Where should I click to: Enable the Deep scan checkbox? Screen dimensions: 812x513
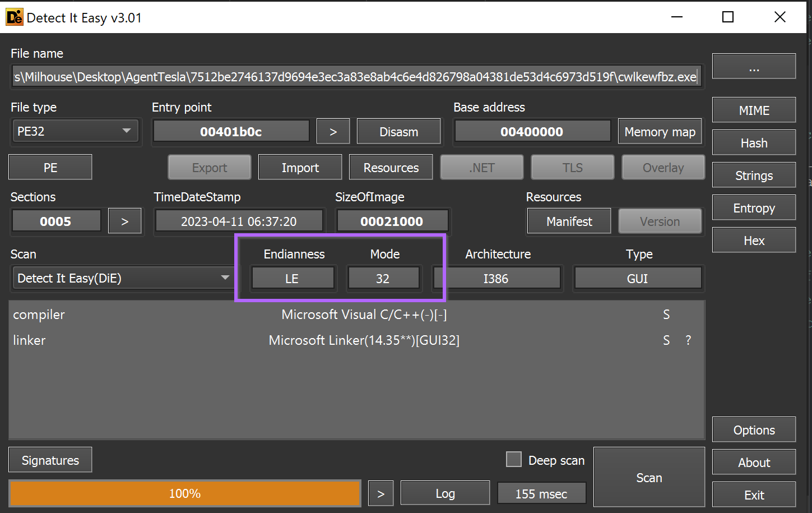(513, 459)
